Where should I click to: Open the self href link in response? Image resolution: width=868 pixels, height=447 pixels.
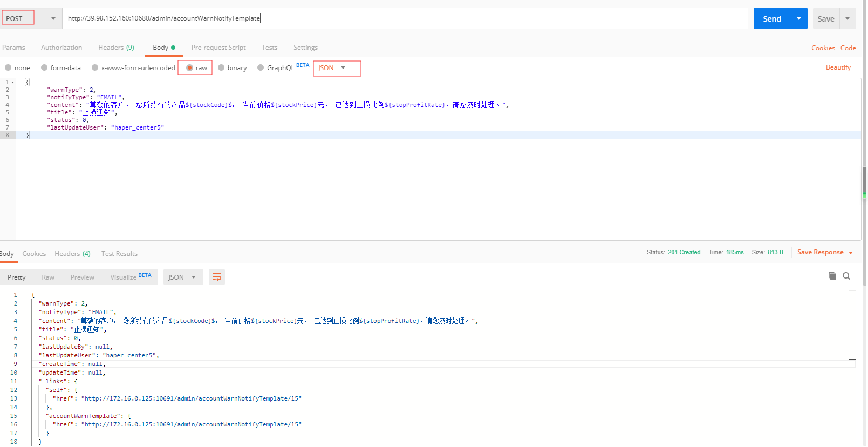(192, 399)
